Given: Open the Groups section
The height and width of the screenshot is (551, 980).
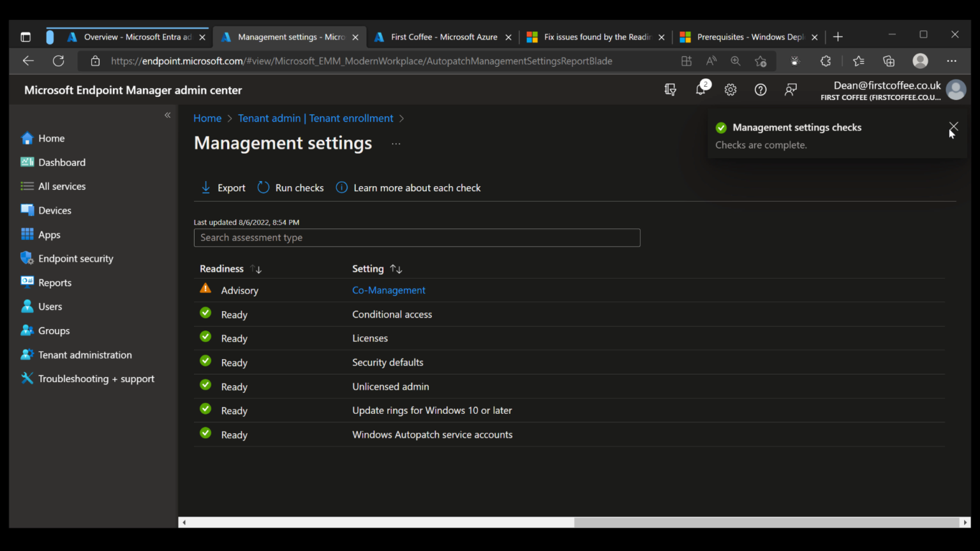Looking at the screenshot, I should pyautogui.click(x=54, y=330).
